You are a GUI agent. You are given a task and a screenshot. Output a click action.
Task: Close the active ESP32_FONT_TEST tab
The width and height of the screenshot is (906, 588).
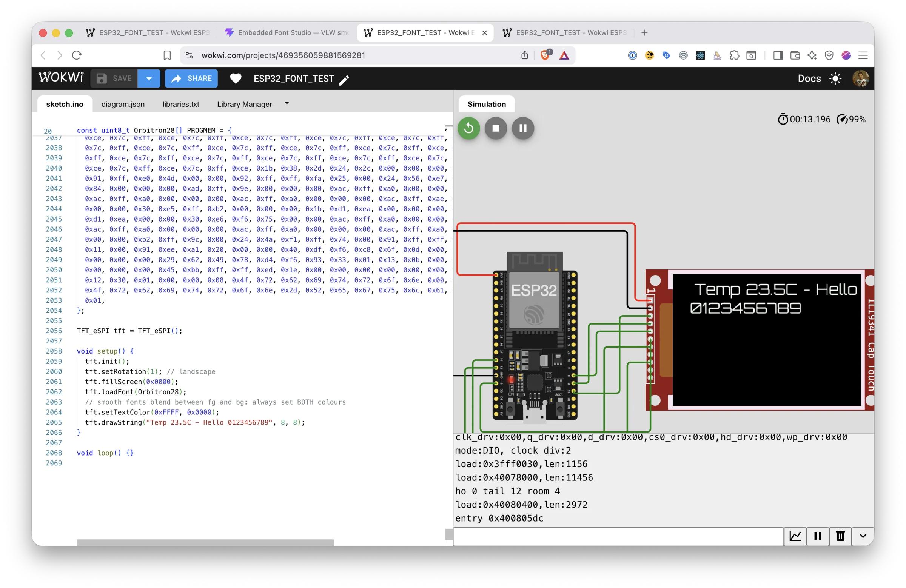[484, 33]
